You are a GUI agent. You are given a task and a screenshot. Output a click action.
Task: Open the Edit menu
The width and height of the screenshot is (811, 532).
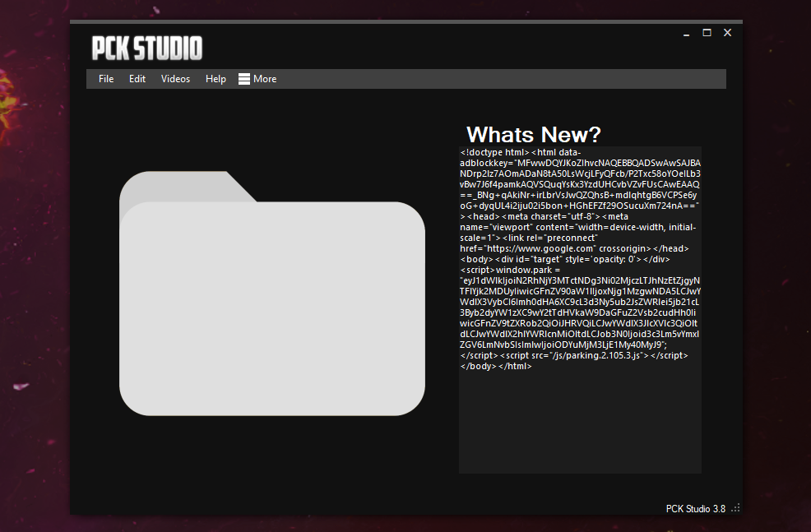pos(137,79)
